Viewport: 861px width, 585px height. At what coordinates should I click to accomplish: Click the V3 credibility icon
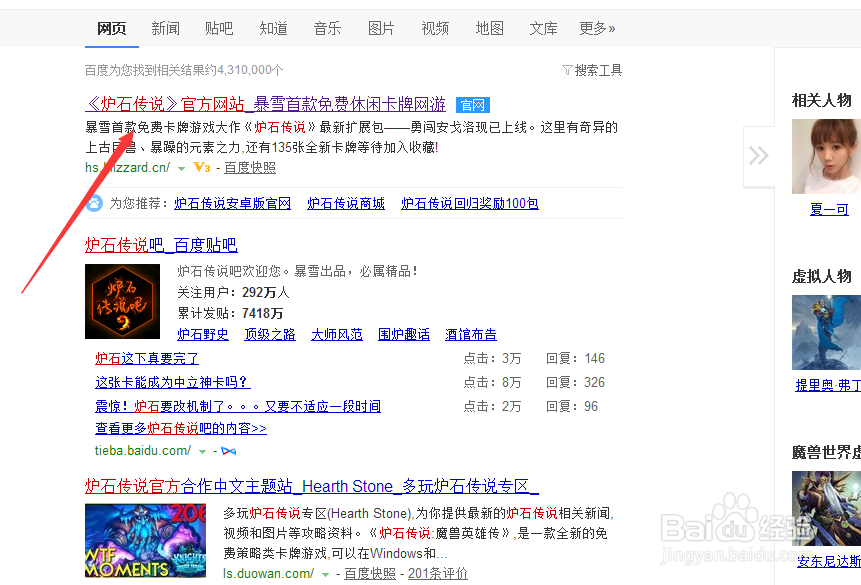coord(202,167)
